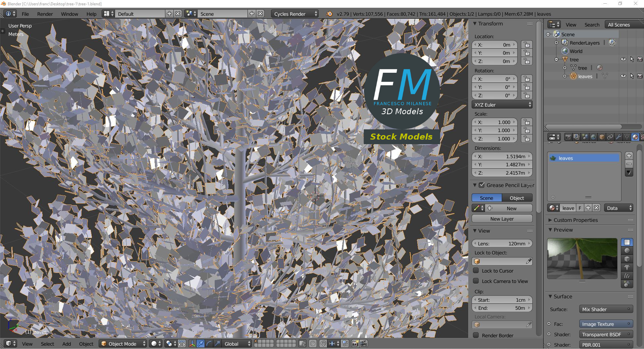The width and height of the screenshot is (644, 349).
Task: Open the mesh Data triangle properties tab
Action: [x=627, y=137]
